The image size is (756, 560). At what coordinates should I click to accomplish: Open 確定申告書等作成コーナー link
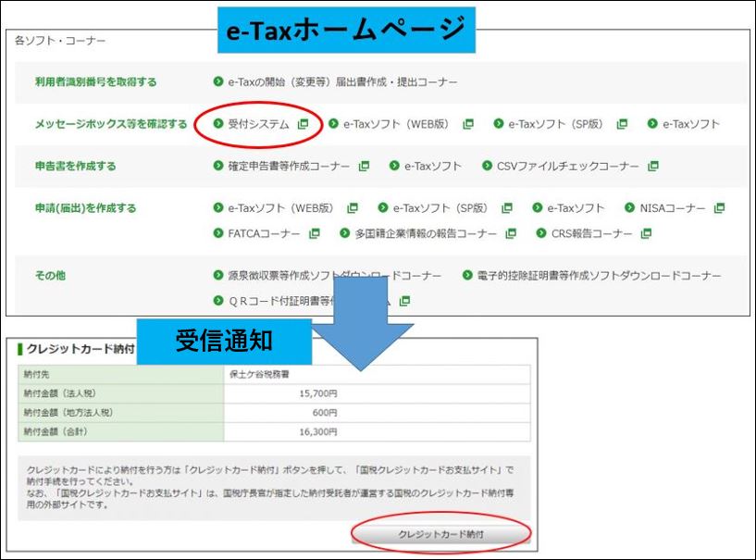(289, 166)
